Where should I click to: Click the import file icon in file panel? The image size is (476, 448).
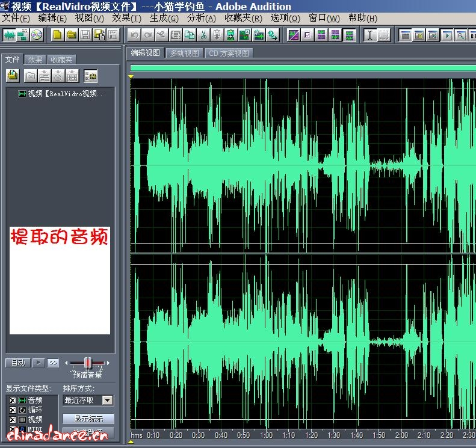click(13, 76)
